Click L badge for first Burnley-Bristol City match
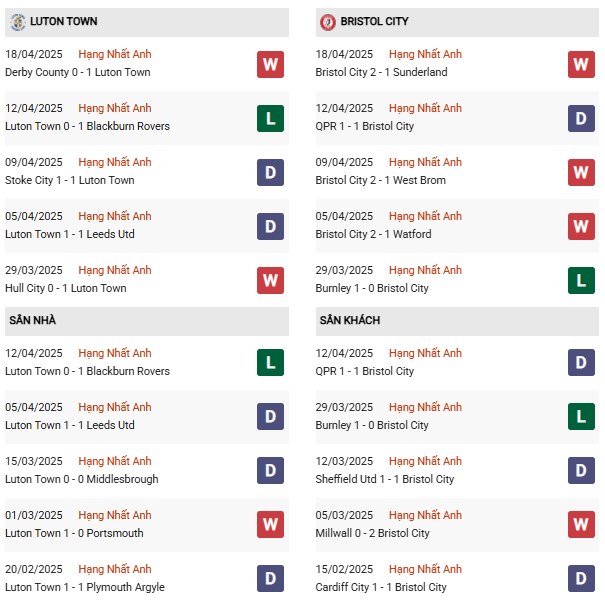This screenshot has height=603, width=605. (x=581, y=280)
